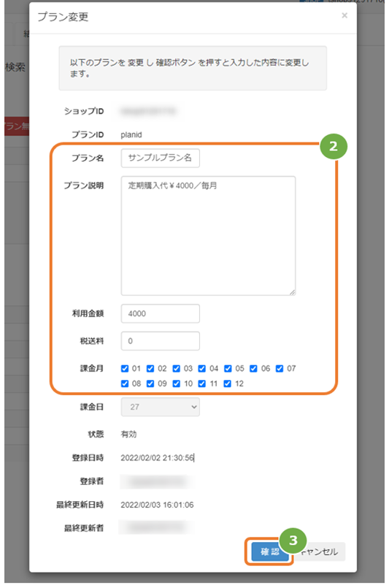The image size is (389, 588).
Task: Click the プラン名 input field
Action: point(160,158)
